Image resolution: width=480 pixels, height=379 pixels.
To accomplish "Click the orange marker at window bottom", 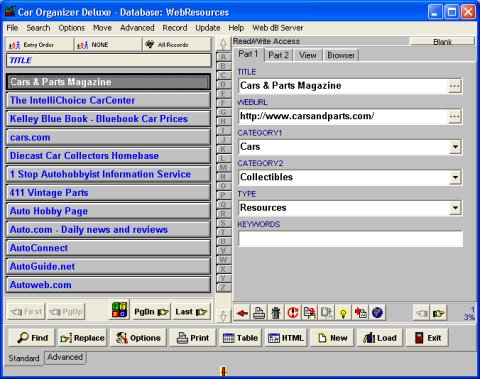I will [224, 371].
